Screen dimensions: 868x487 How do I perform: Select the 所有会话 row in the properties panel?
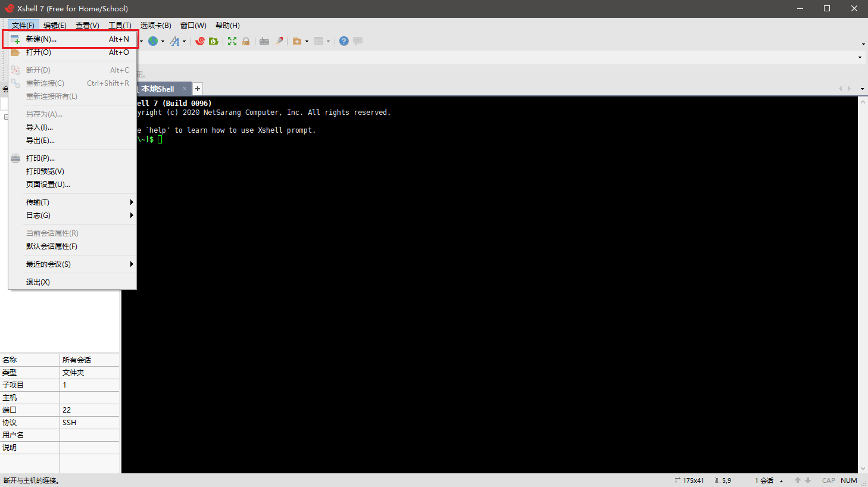click(x=77, y=359)
